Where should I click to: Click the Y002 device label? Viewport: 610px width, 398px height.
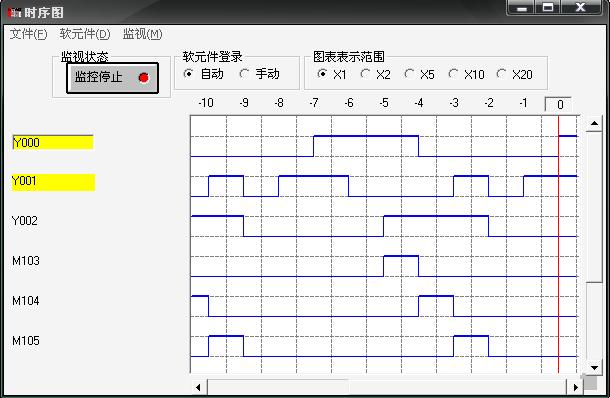tap(25, 221)
